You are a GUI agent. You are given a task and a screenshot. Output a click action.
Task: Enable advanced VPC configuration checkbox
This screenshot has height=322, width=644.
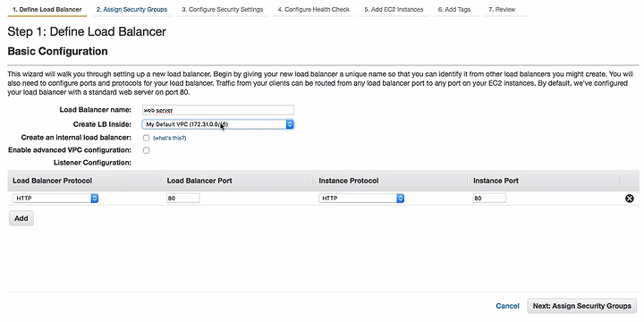pyautogui.click(x=146, y=150)
